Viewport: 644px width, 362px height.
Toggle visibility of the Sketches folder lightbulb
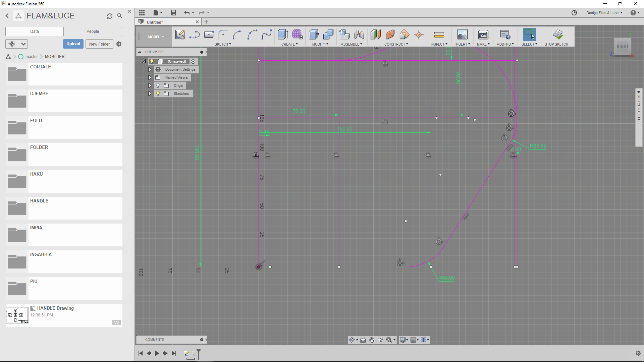(158, 94)
